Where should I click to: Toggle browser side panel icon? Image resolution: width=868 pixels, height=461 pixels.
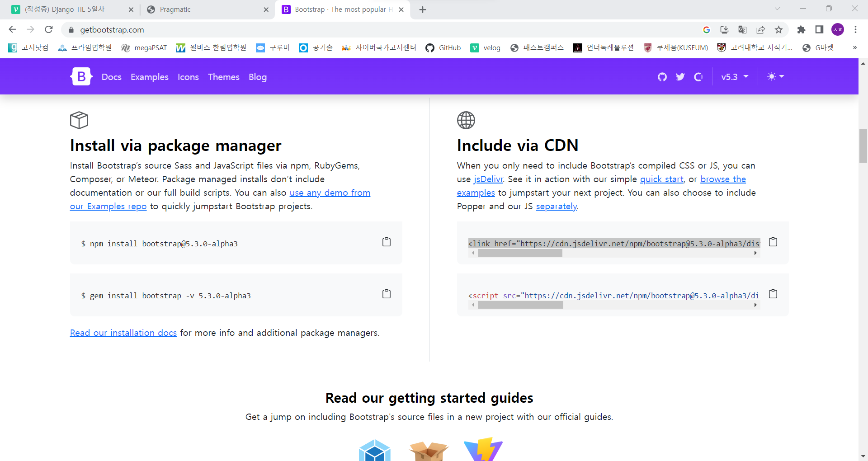[819, 29]
